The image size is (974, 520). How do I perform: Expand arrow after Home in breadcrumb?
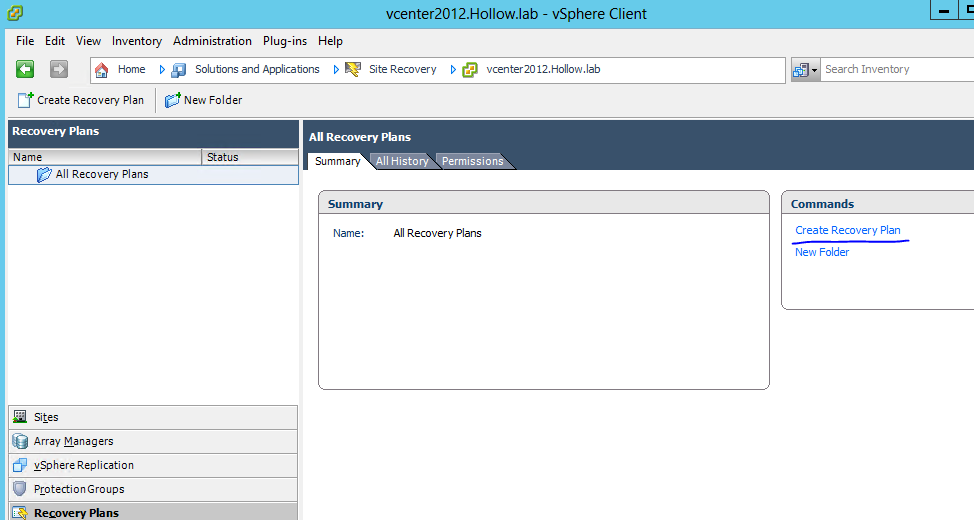(x=162, y=69)
